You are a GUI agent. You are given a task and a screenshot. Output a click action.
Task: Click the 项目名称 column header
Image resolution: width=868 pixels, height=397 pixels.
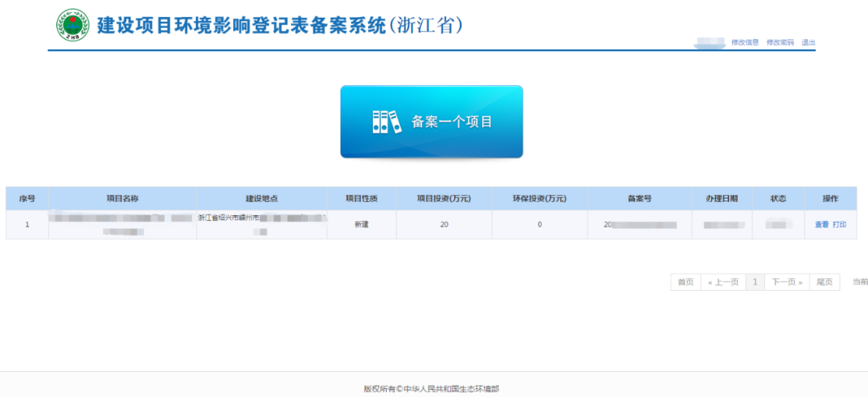(x=122, y=198)
